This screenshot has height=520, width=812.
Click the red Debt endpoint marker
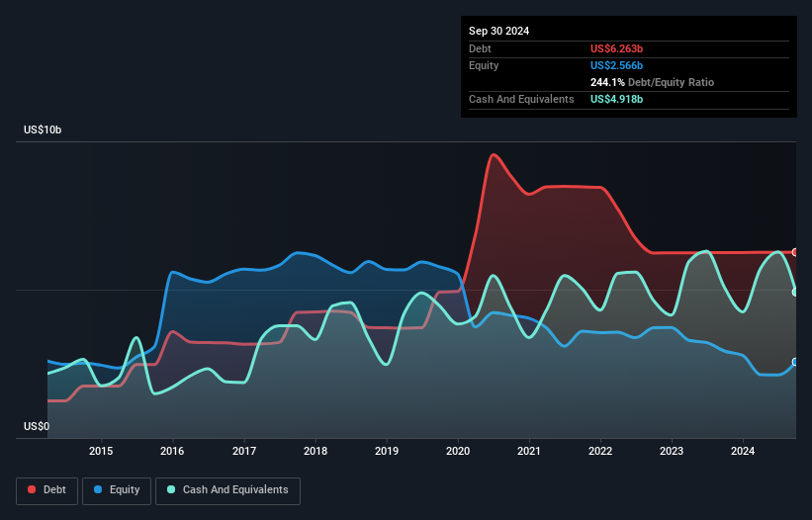(795, 252)
